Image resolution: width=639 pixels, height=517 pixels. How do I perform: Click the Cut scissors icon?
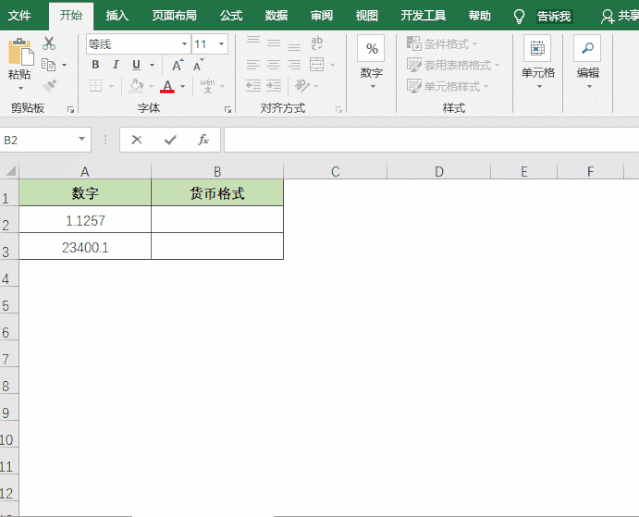pyautogui.click(x=49, y=43)
